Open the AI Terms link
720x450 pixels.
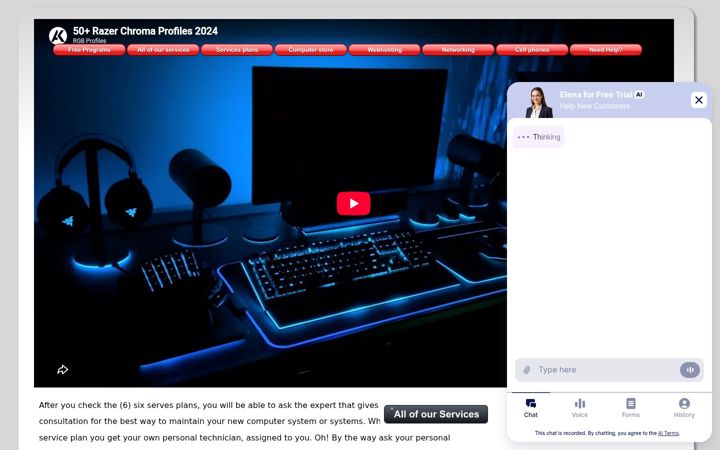click(668, 433)
